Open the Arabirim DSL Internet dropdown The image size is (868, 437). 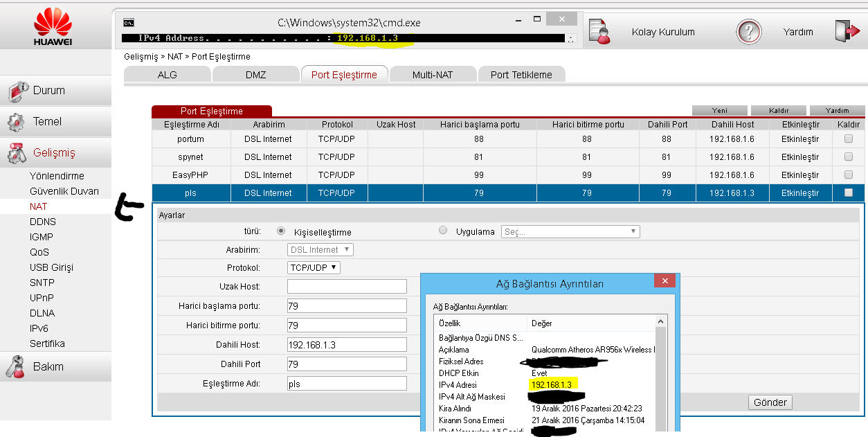(320, 249)
